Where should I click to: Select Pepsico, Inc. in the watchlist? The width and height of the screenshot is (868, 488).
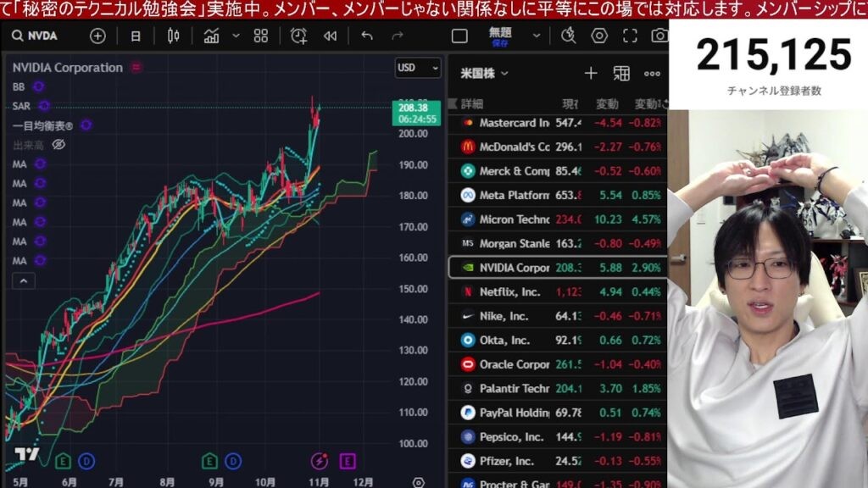pos(558,437)
